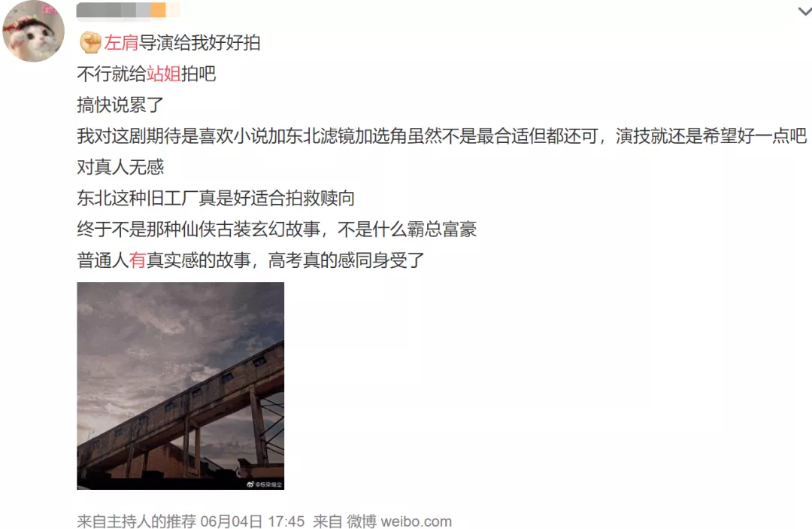Click the line 对真人无感
Image resolution: width=812 pixels, height=529 pixels.
[x=120, y=167]
